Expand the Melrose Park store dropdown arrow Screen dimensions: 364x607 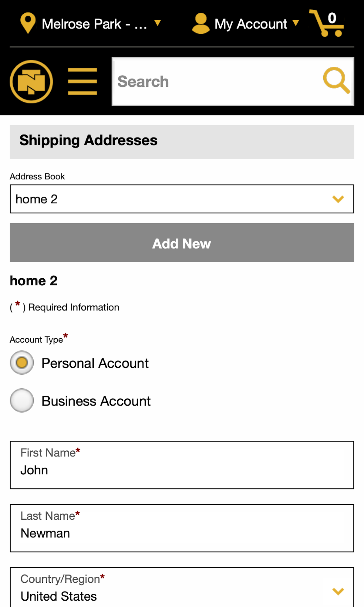point(158,24)
